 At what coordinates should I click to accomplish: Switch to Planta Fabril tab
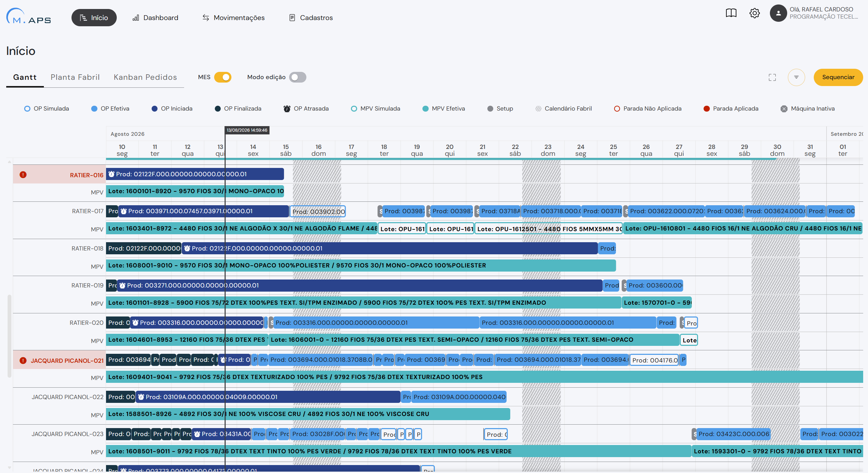pyautogui.click(x=75, y=77)
